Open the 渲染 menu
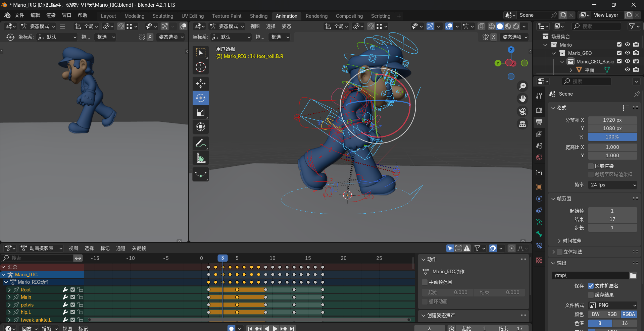 51,15
